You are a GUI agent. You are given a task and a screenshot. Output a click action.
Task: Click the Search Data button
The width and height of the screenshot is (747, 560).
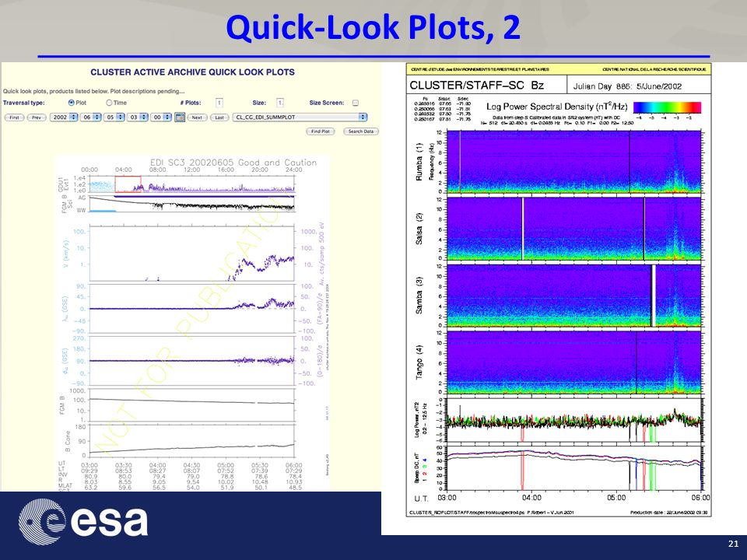click(360, 131)
